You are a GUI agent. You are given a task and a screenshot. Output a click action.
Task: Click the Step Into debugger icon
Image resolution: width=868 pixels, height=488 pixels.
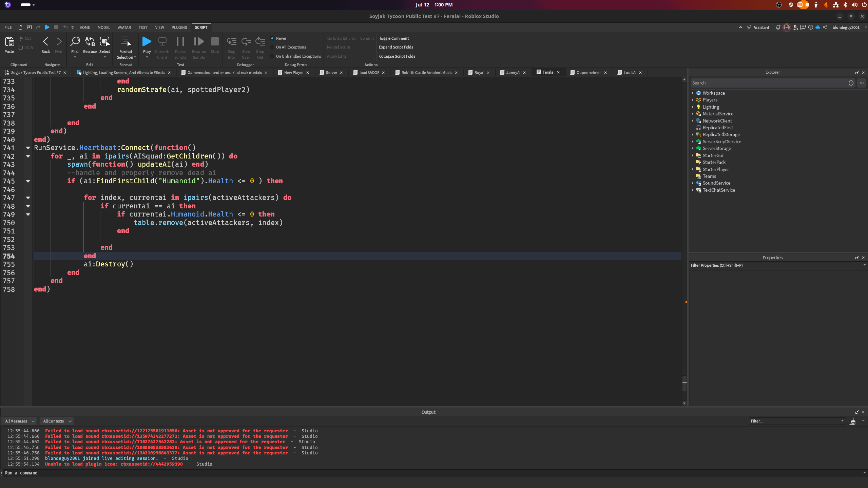coord(231,42)
